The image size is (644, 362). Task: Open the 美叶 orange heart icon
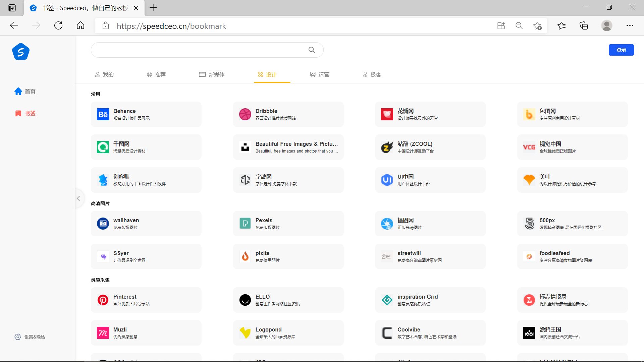pos(529,180)
